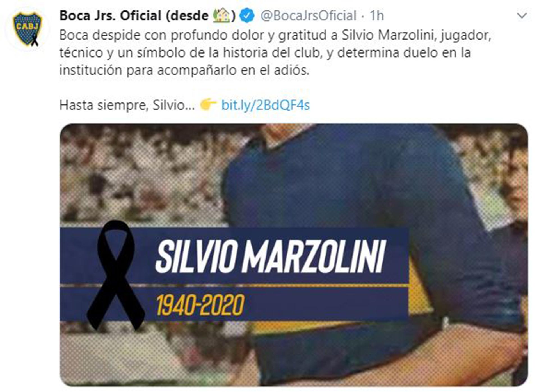Click the house emoji in the display name

[x=221, y=15]
